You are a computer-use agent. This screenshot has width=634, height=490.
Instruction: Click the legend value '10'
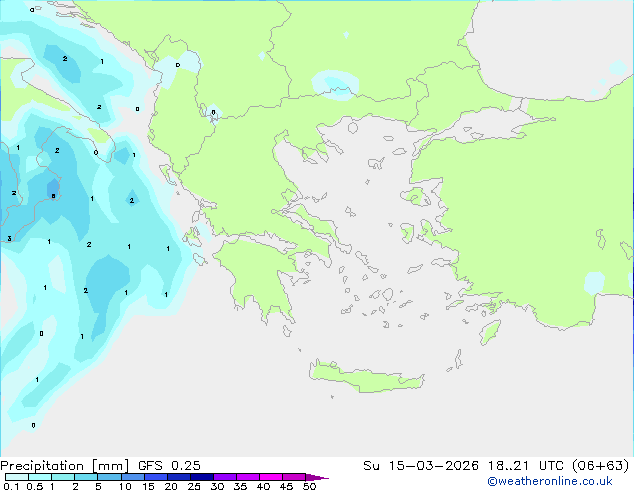pos(125,486)
